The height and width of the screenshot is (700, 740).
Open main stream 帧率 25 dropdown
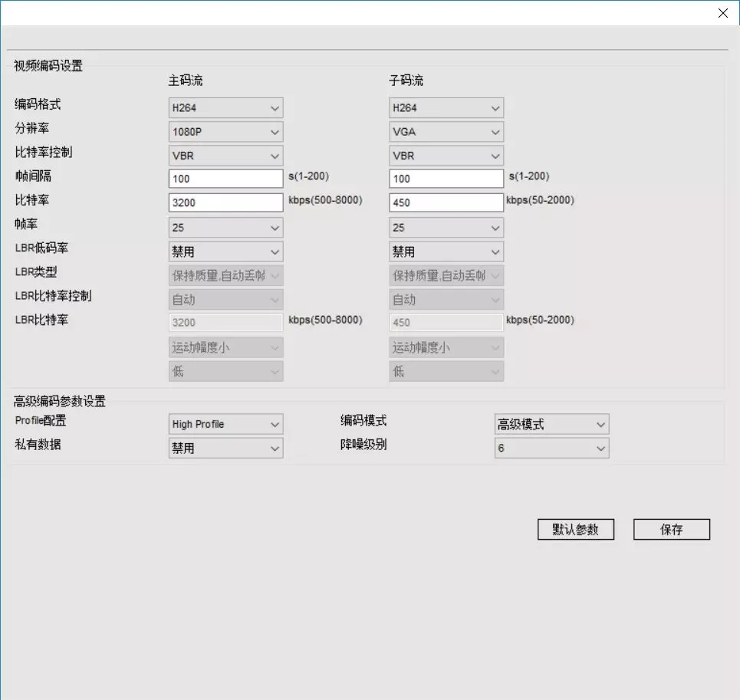(x=225, y=228)
